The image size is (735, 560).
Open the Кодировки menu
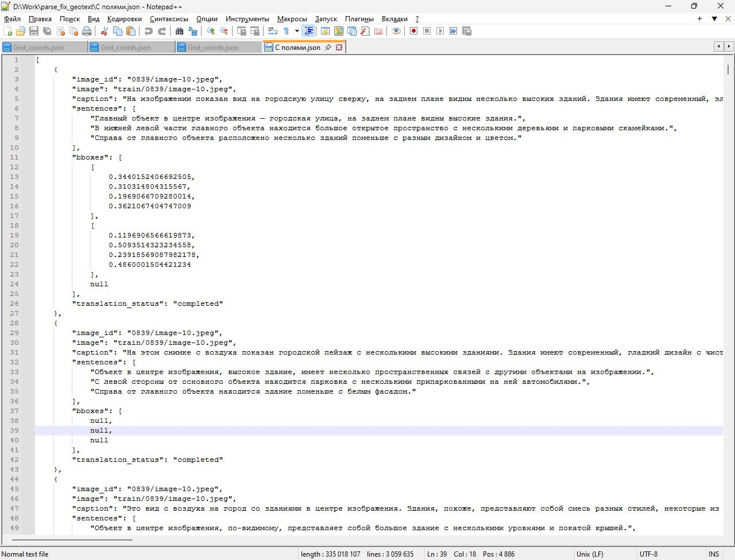(124, 19)
